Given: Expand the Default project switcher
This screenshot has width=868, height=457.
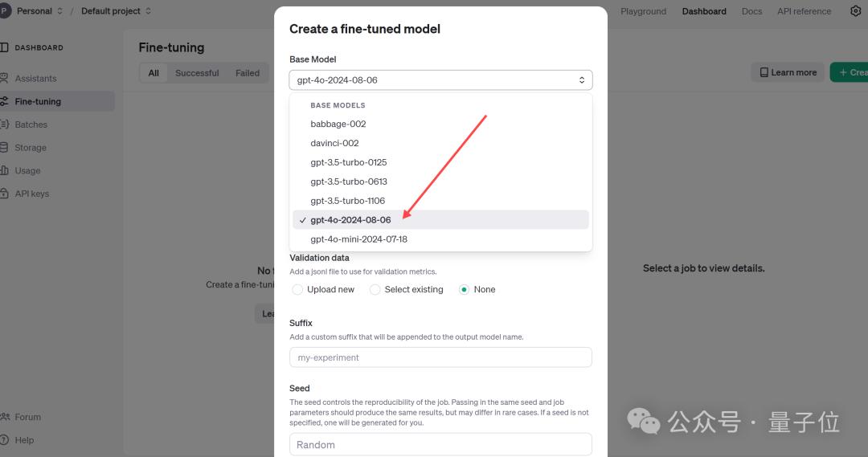Looking at the screenshot, I should 116,11.
